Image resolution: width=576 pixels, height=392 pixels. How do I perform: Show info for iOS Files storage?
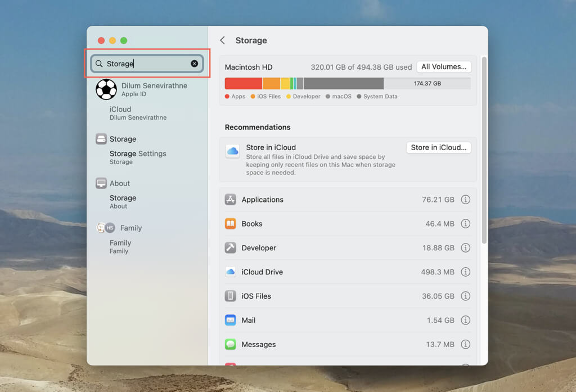click(x=465, y=296)
